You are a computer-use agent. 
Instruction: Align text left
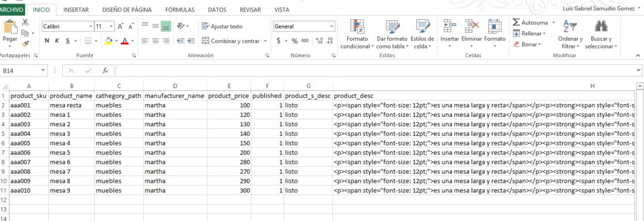(x=145, y=40)
